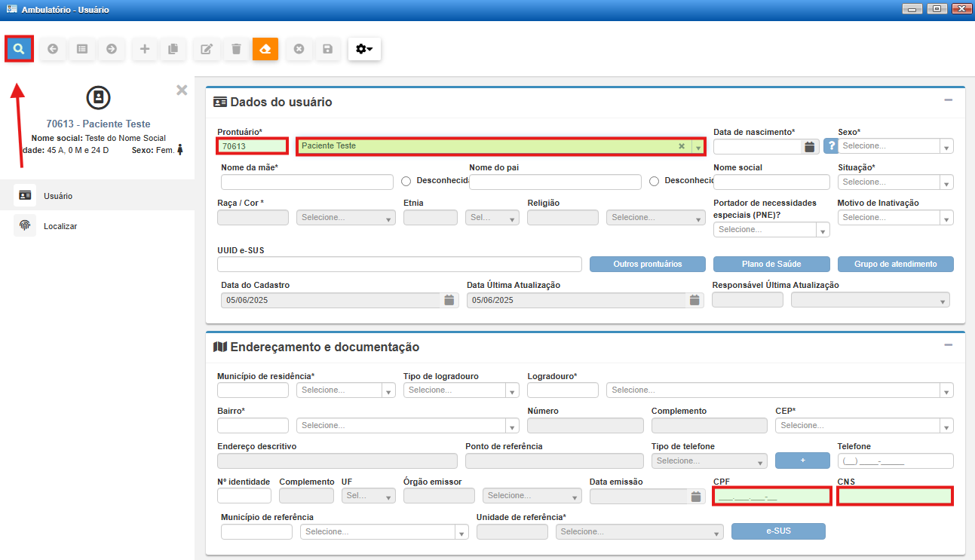Click the magnifying glass search icon
975x560 pixels.
point(19,49)
